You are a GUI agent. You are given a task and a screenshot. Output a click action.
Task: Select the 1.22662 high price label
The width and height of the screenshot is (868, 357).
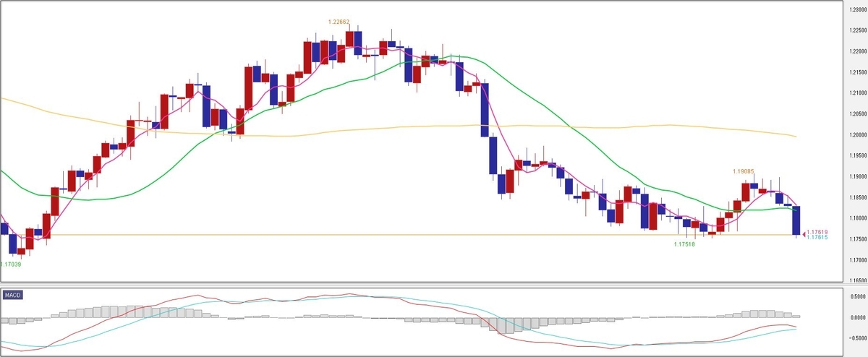pos(339,22)
